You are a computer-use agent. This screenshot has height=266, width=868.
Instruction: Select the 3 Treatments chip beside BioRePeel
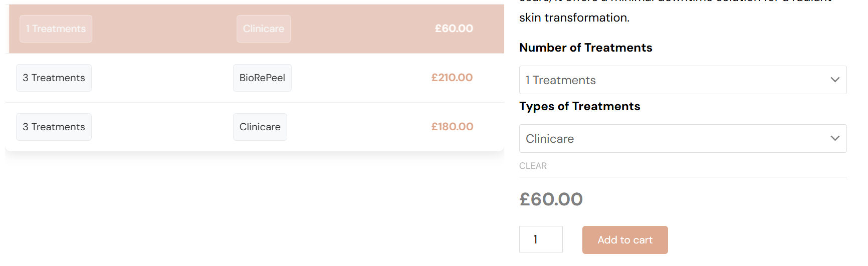[54, 78]
